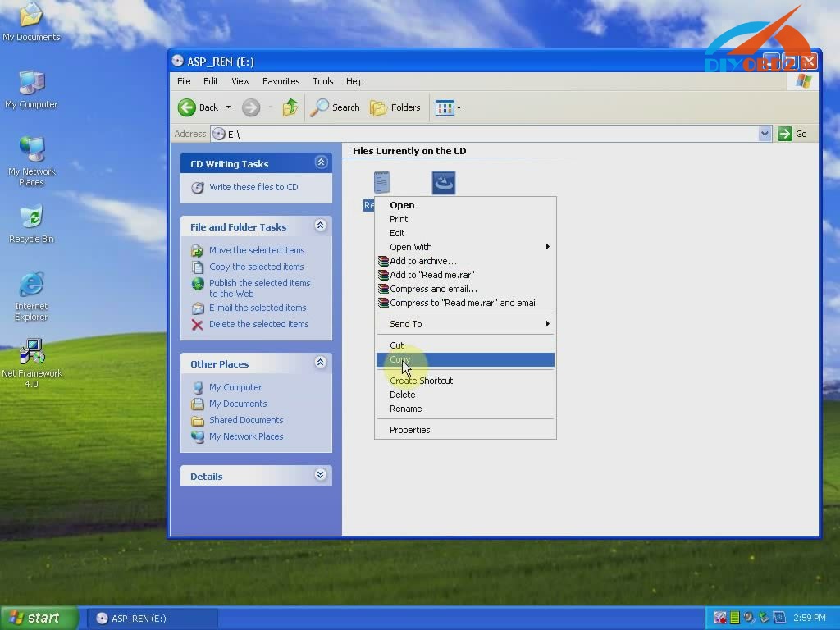This screenshot has width=840, height=630.
Task: Collapse the CD Writing Tasks panel
Action: [x=321, y=162]
